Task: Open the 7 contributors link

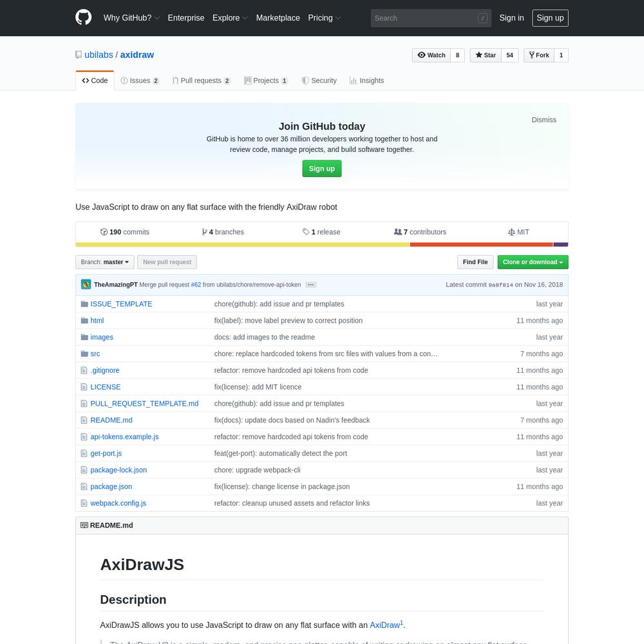Action: click(420, 232)
